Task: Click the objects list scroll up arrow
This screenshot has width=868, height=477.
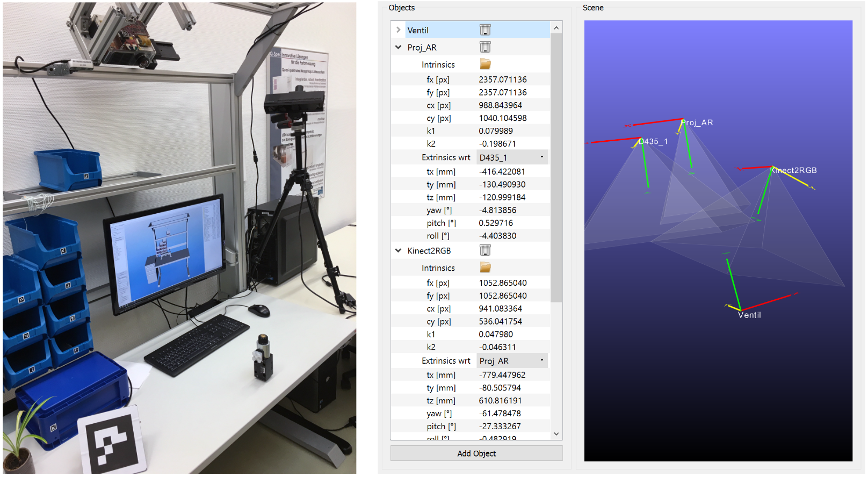Action: click(x=556, y=28)
